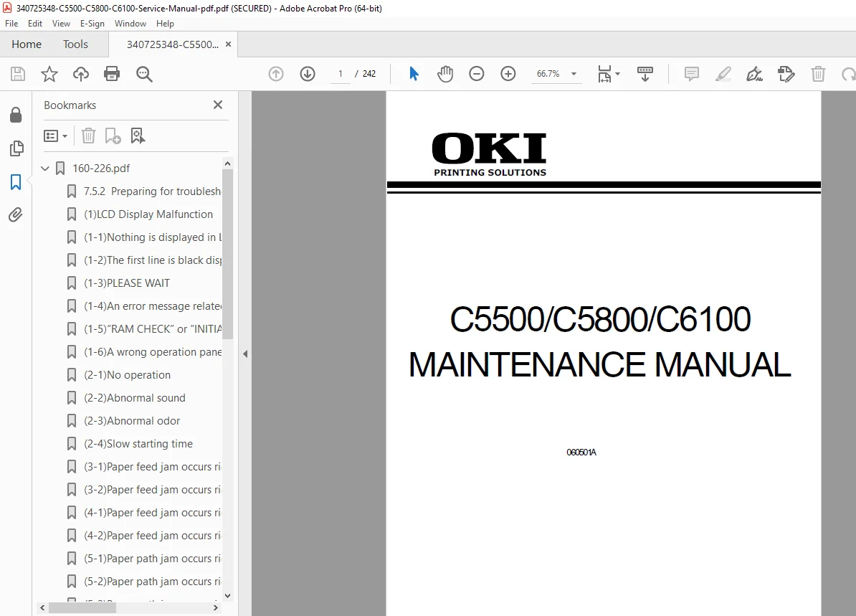Image resolution: width=856 pixels, height=616 pixels.
Task: Add the file to starred favorites
Action: (49, 74)
